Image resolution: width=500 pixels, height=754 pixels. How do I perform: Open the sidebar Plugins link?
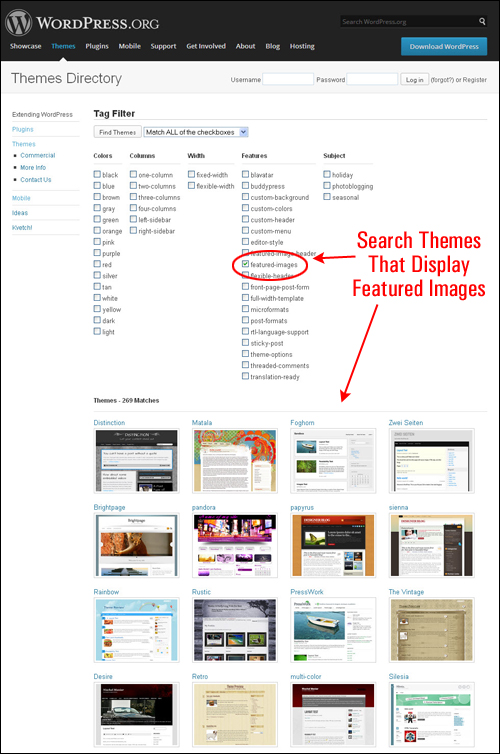click(x=23, y=129)
